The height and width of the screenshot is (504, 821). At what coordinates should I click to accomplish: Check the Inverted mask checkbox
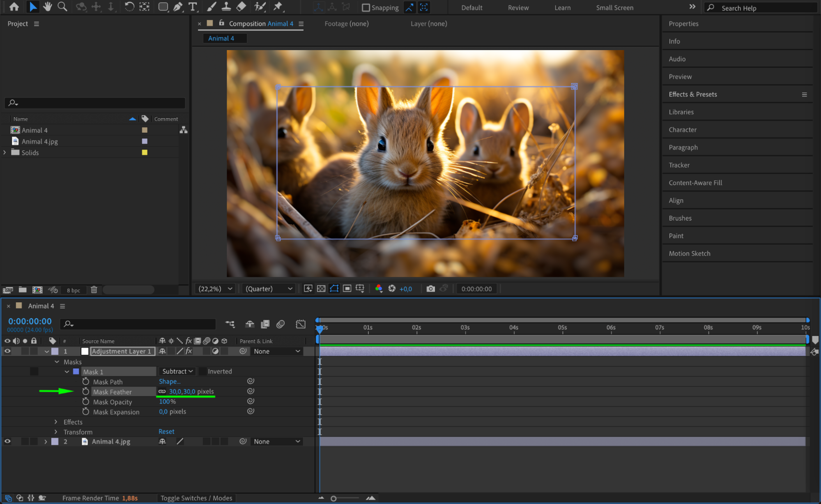203,371
